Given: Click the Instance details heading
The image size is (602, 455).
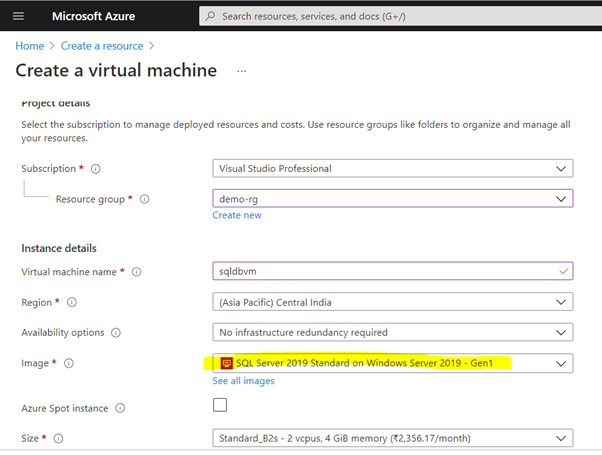Looking at the screenshot, I should (59, 248).
